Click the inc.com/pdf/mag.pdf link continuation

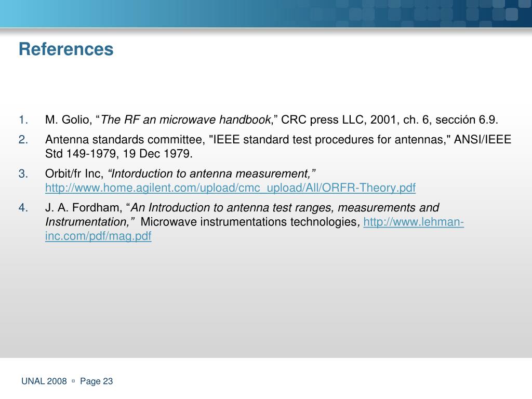[x=98, y=236]
